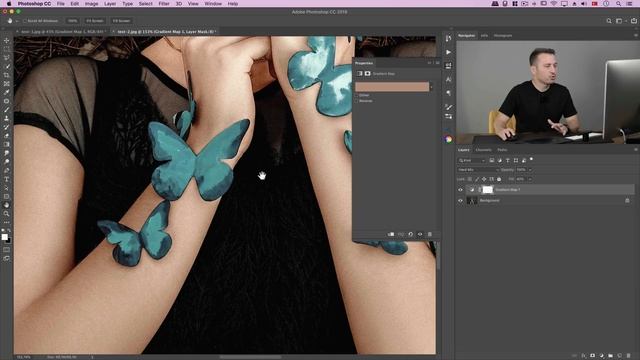Open the layer blend mode dropdown
Image resolution: width=640 pixels, height=360 pixels.
point(478,170)
